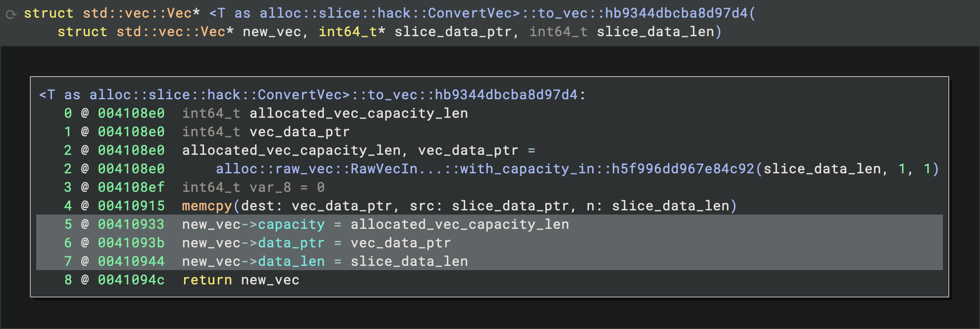Click address 0041094c on the return line
Screen dimensions: 980x329
click(131, 280)
